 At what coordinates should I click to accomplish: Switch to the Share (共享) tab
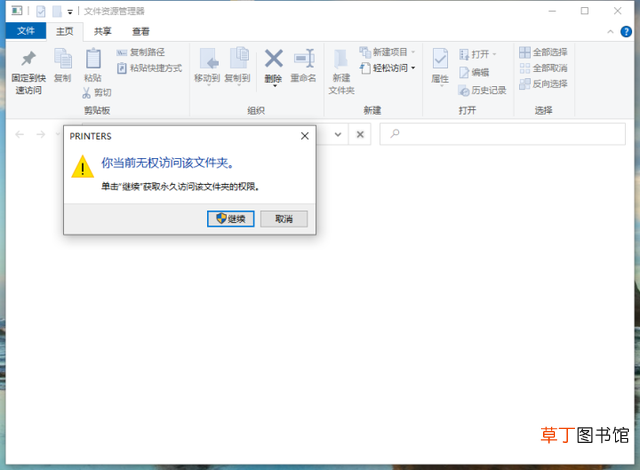pyautogui.click(x=102, y=31)
